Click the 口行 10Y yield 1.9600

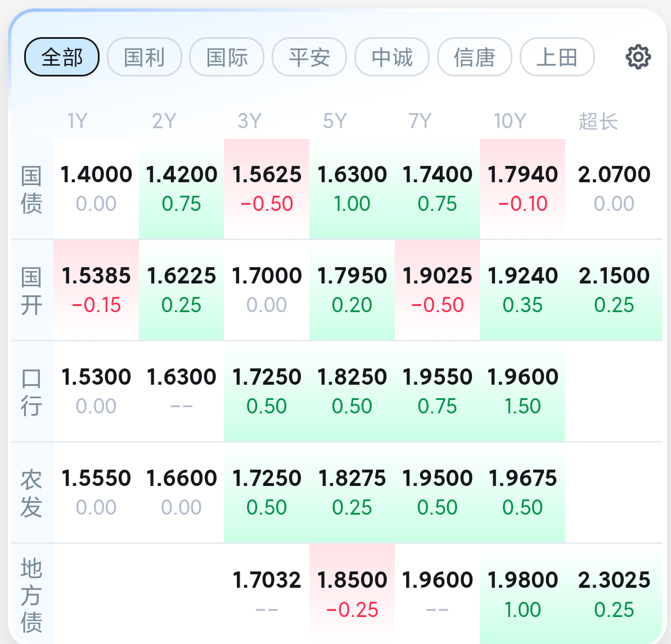click(523, 391)
